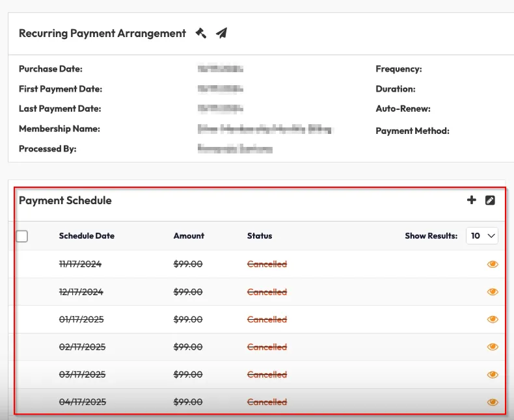Click the Payment Schedule heading
The height and width of the screenshot is (420, 514).
click(x=65, y=200)
